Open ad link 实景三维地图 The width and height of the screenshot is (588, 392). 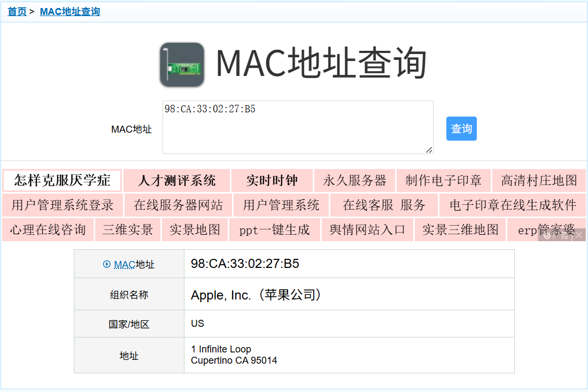(460, 229)
